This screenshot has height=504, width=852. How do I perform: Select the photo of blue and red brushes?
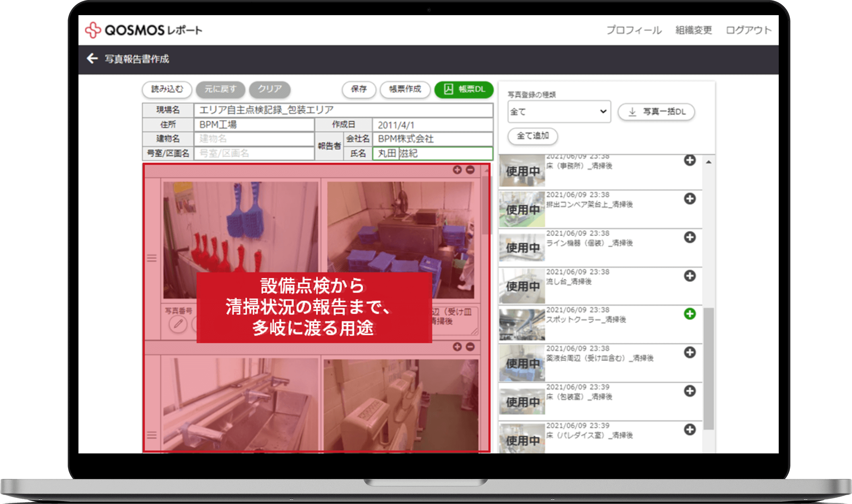(x=240, y=240)
